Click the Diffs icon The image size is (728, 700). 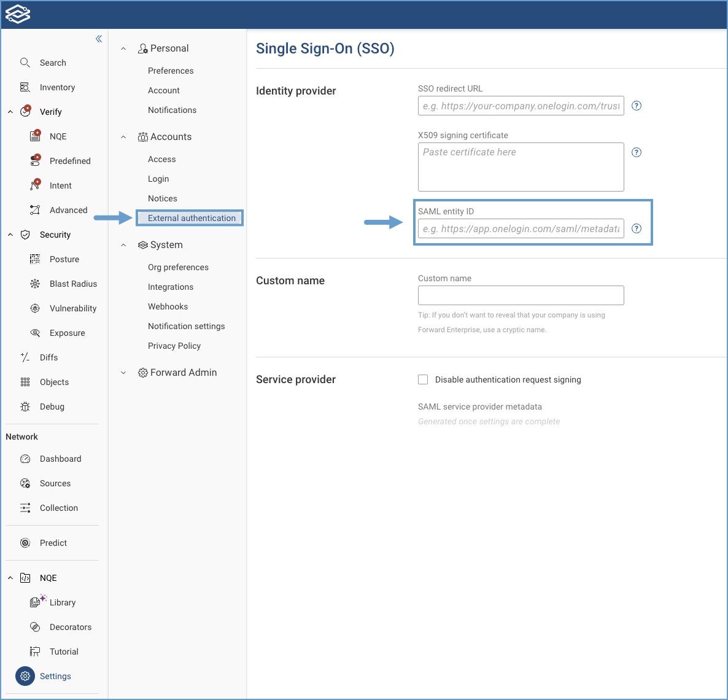[x=25, y=357]
